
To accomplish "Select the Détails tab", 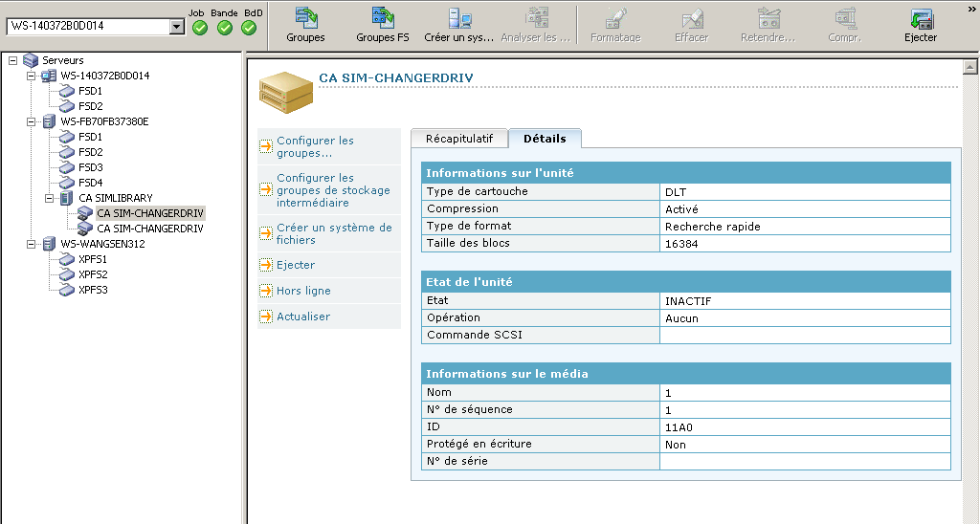I will click(x=545, y=139).
